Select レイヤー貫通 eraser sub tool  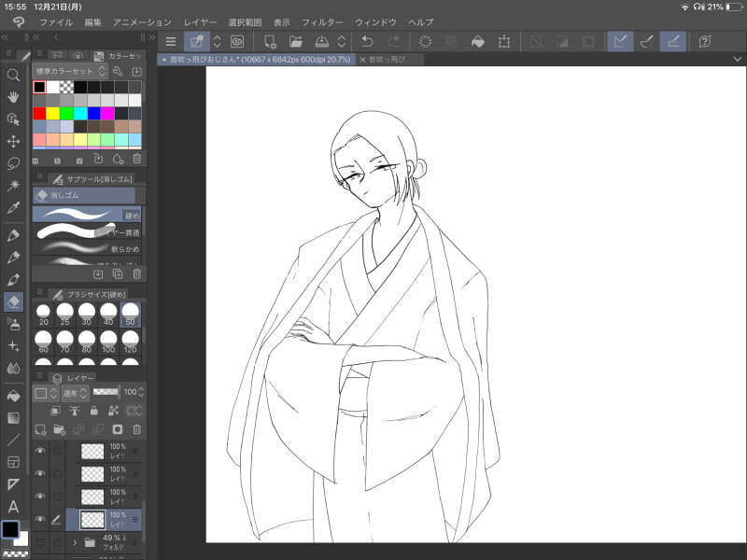point(87,231)
